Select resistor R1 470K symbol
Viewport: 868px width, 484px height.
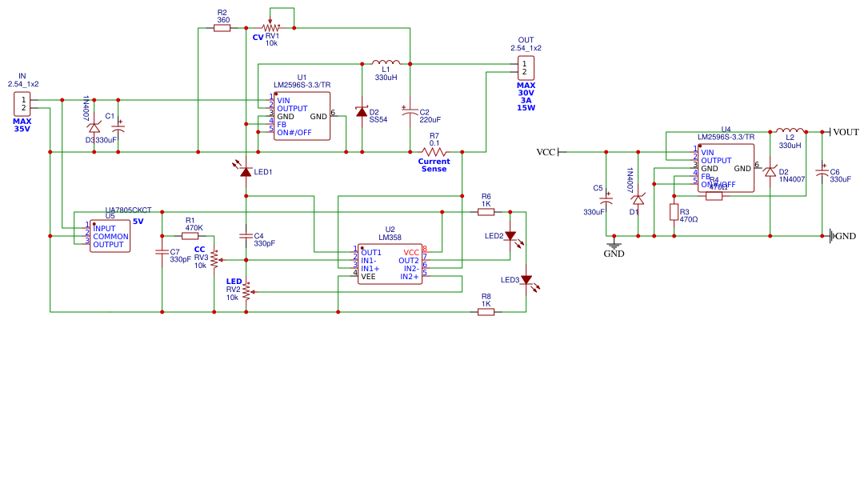[190, 236]
